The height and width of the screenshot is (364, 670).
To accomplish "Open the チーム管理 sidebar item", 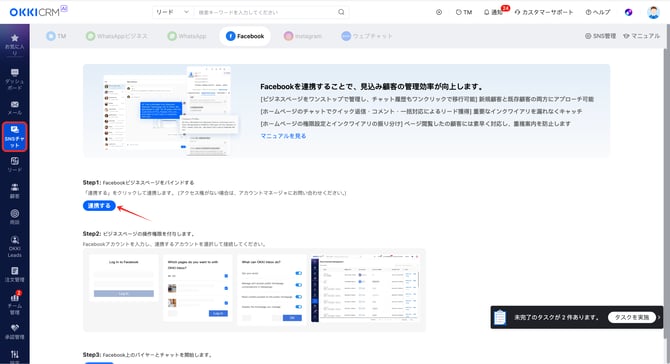I will coord(15,303).
